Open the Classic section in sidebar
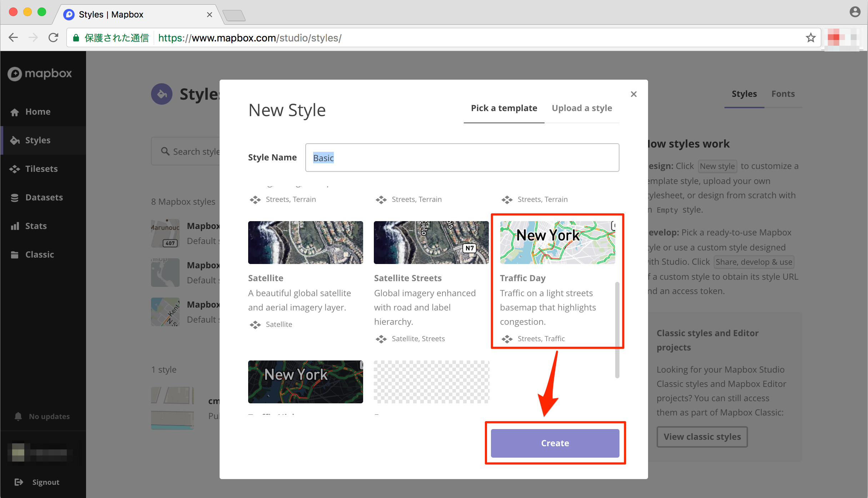Viewport: 868px width, 498px height. pos(39,255)
